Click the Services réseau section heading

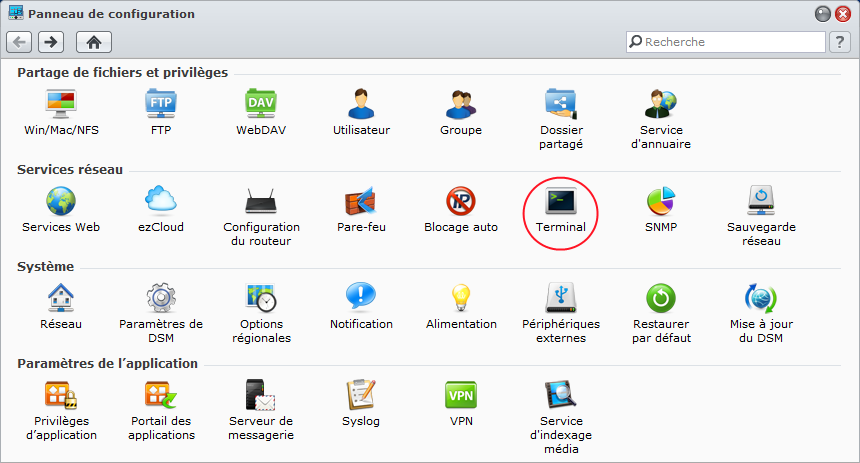(x=70, y=170)
